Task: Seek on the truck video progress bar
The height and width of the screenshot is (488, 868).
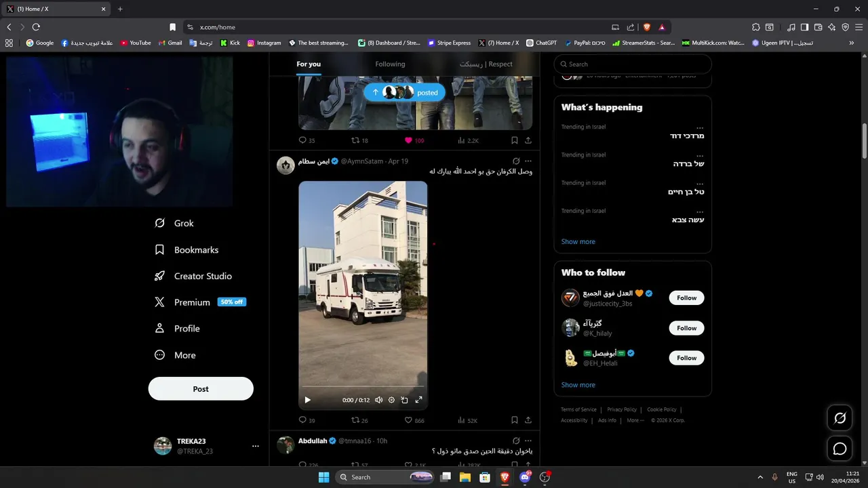Action: point(363,387)
